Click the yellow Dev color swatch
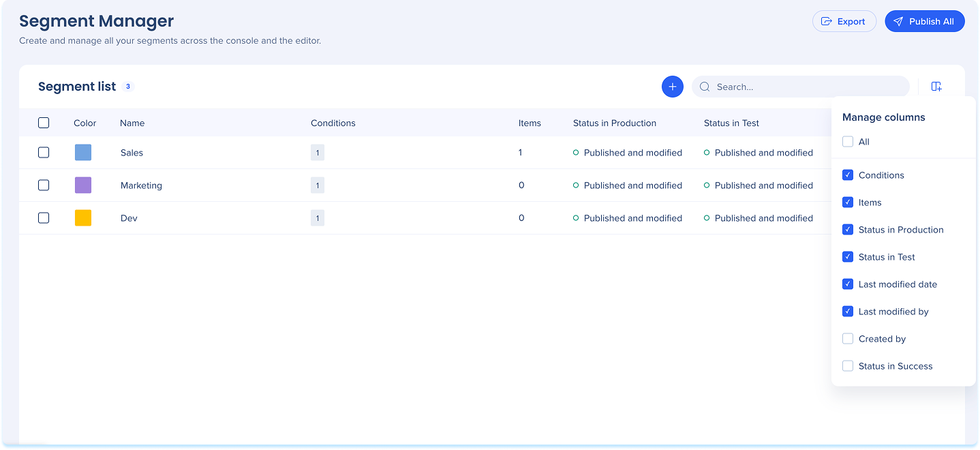The image size is (980, 450). pos(83,218)
